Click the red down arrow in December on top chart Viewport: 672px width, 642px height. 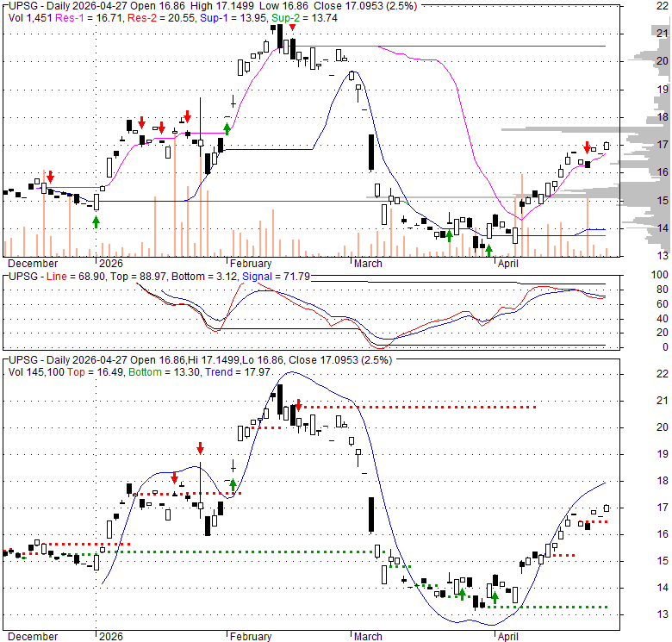point(50,176)
